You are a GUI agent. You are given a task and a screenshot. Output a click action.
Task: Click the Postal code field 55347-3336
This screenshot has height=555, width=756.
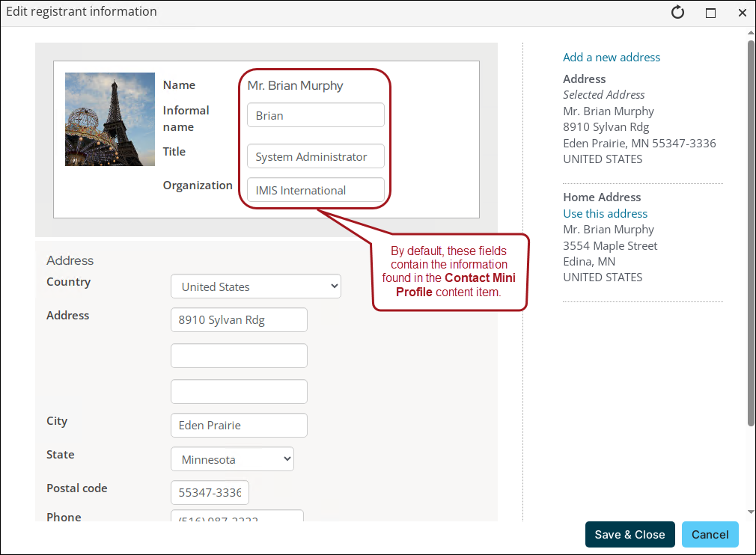[x=210, y=492]
